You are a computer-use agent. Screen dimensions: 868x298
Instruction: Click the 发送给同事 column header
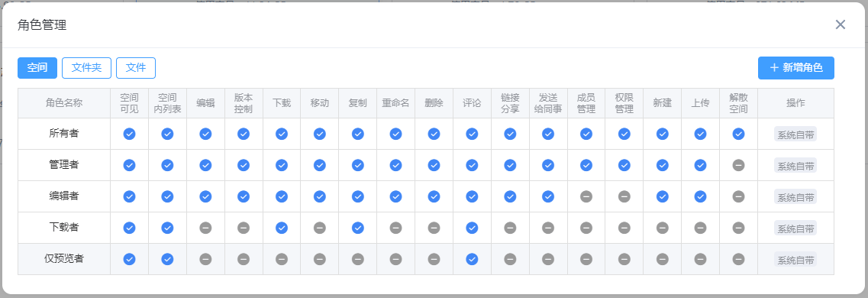[x=548, y=103]
